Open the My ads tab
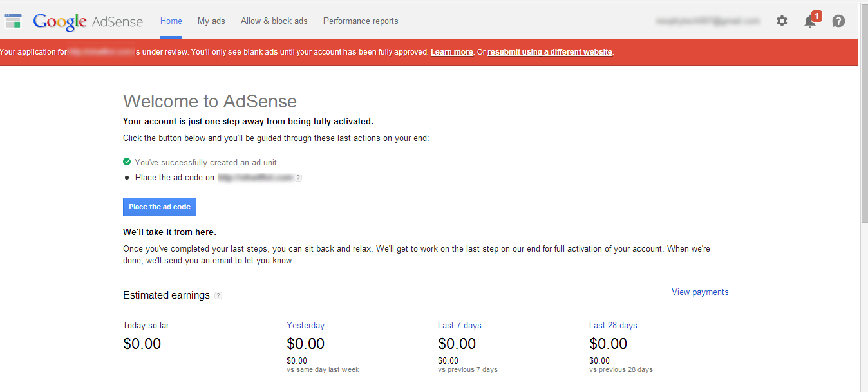Viewport: 868px width, 392px height. coord(211,21)
